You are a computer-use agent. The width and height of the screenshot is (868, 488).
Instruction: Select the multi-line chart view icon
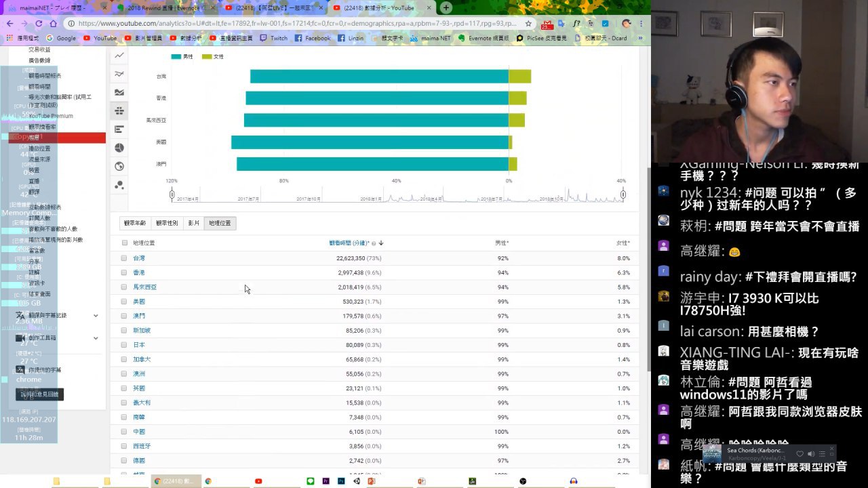tap(119, 74)
